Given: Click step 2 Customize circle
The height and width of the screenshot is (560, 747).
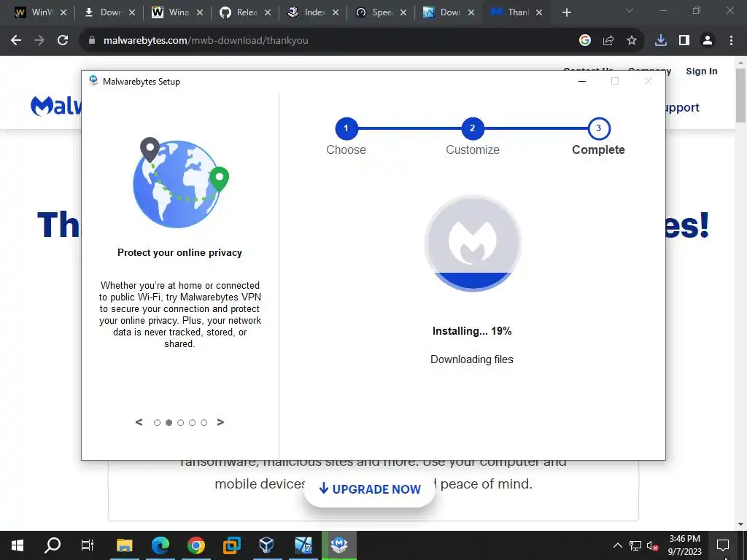Looking at the screenshot, I should pos(473,128).
